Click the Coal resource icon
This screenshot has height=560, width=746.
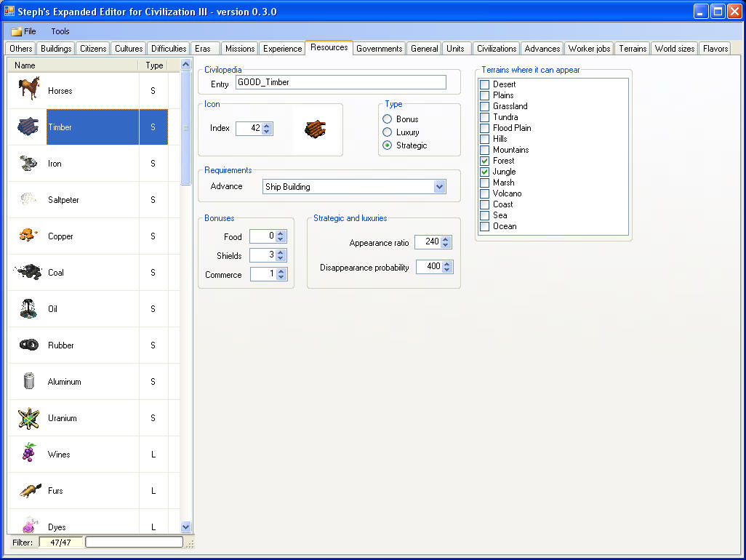click(28, 272)
